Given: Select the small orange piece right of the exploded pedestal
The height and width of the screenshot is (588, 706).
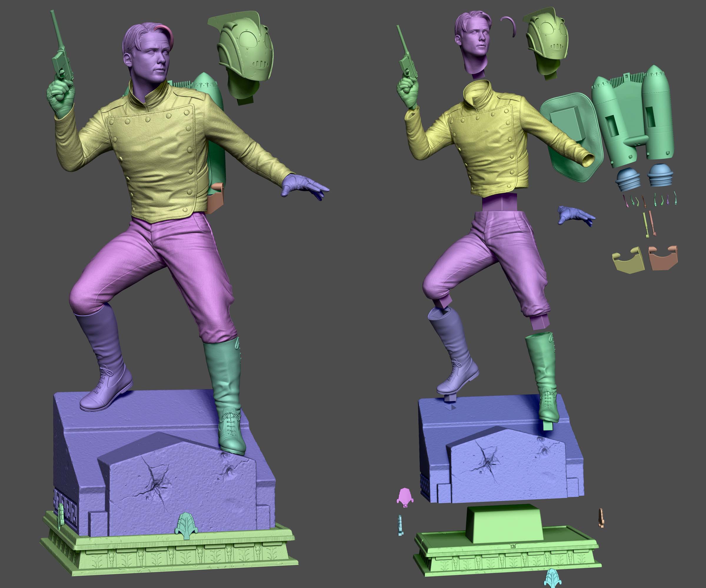Looking at the screenshot, I should pos(601,518).
